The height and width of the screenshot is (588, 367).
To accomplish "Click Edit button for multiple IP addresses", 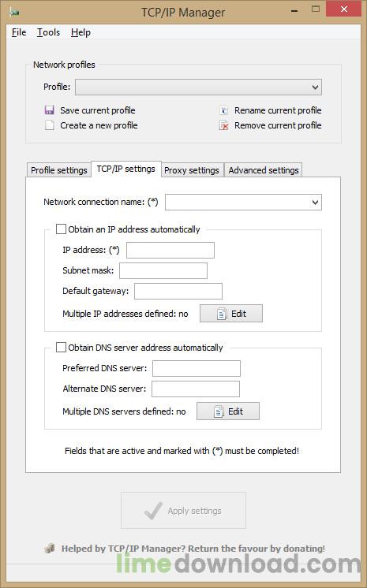I will 231,314.
